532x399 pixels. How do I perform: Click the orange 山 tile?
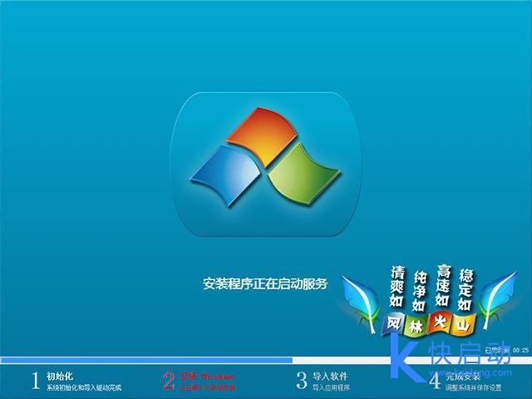tap(463, 325)
